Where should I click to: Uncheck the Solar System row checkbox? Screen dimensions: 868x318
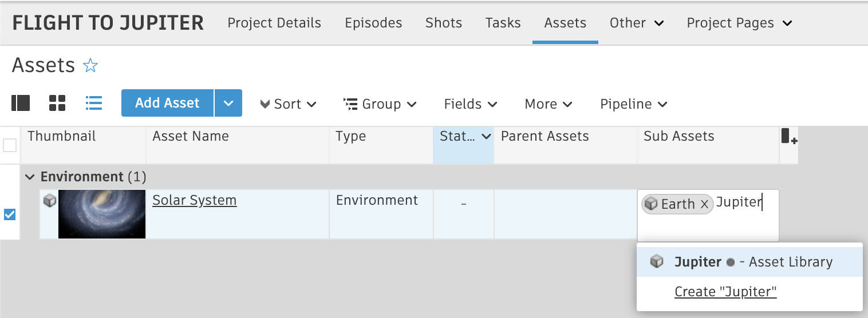coord(10,214)
